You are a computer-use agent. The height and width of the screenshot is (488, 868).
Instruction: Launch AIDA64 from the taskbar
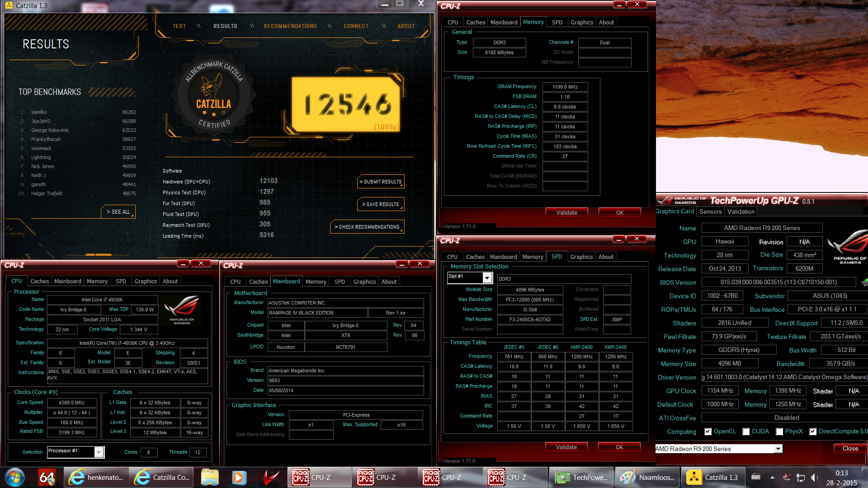[47, 477]
